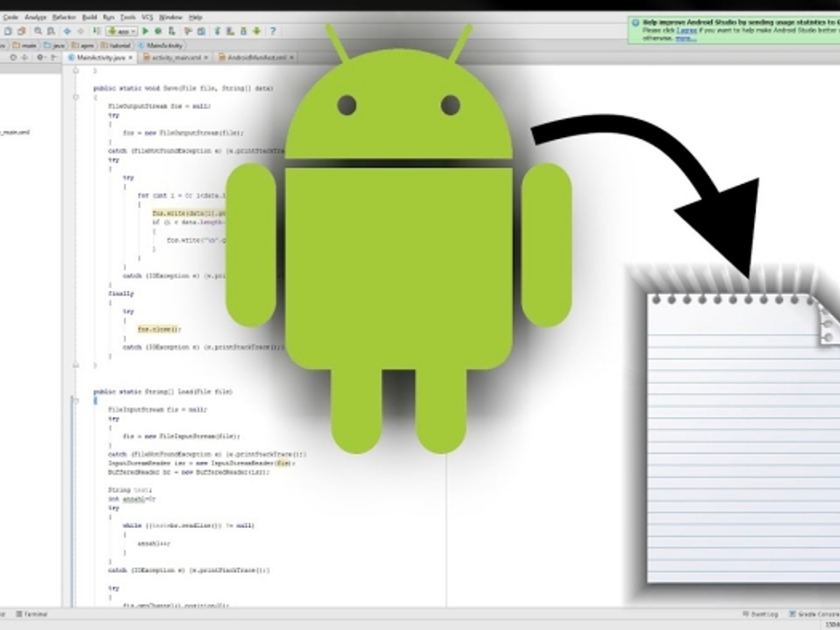Viewport: 840px width, 630px height.
Task: Click the Hide project panel icon
Action: click(x=54, y=57)
